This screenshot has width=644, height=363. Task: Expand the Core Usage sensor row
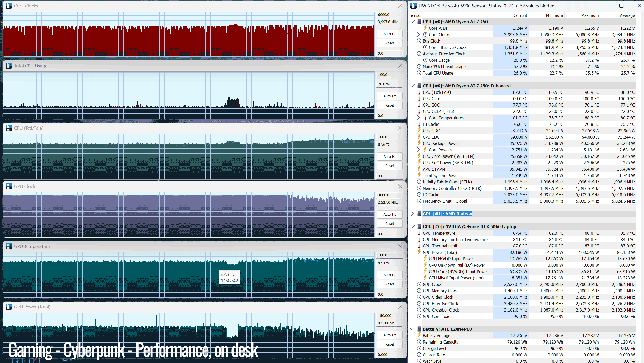(x=418, y=60)
